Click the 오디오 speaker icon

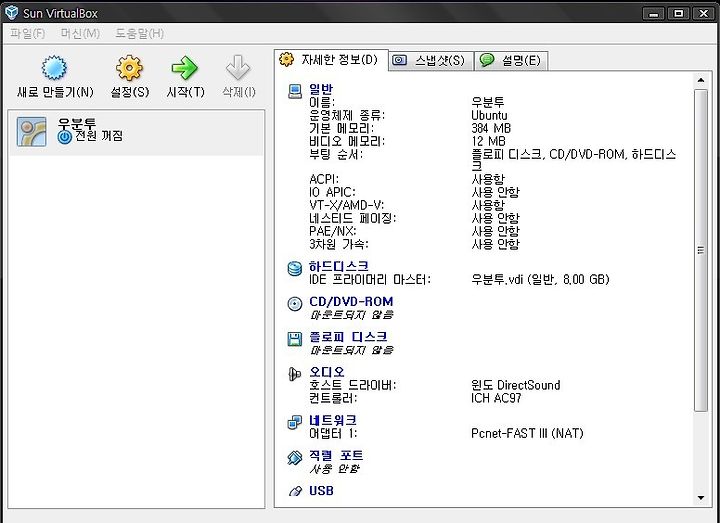coord(294,374)
